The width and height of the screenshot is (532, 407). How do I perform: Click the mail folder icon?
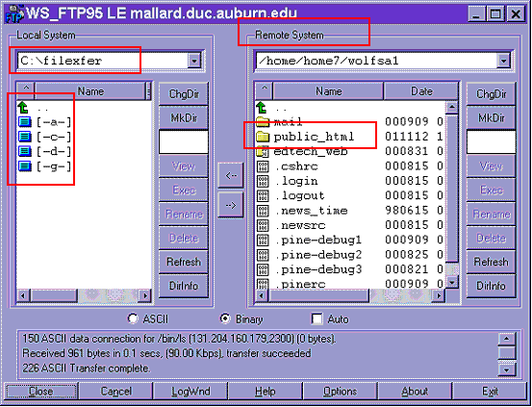tap(263, 121)
